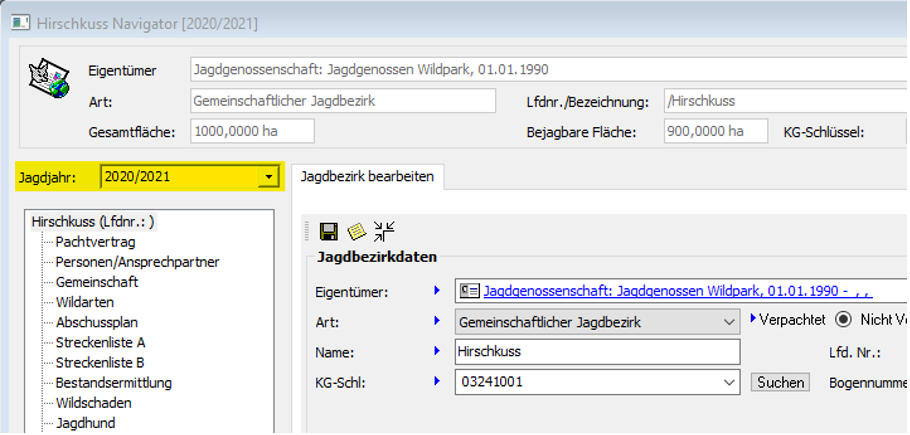Viewport: 910px width, 435px height.
Task: Click the yellow note icon in toolbar
Action: pyautogui.click(x=356, y=232)
